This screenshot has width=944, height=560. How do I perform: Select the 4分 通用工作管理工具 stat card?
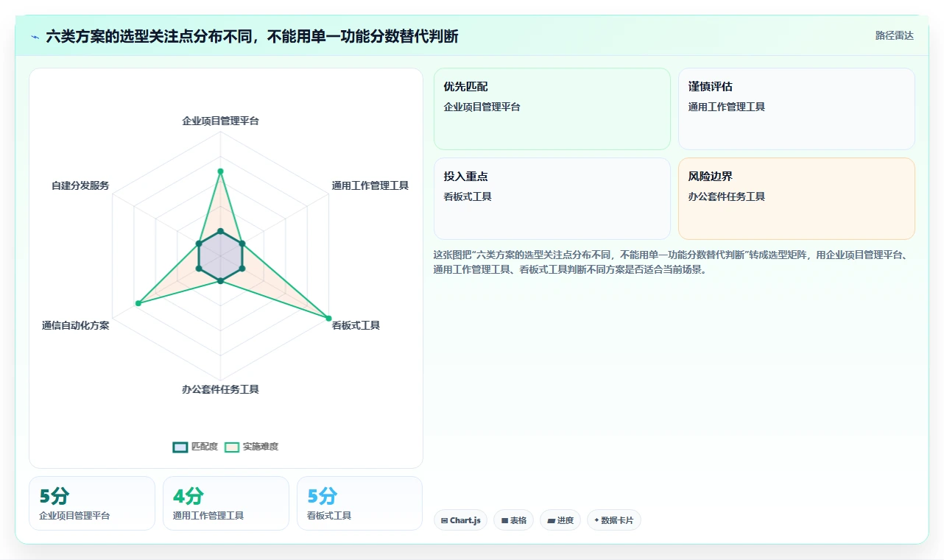[226, 503]
